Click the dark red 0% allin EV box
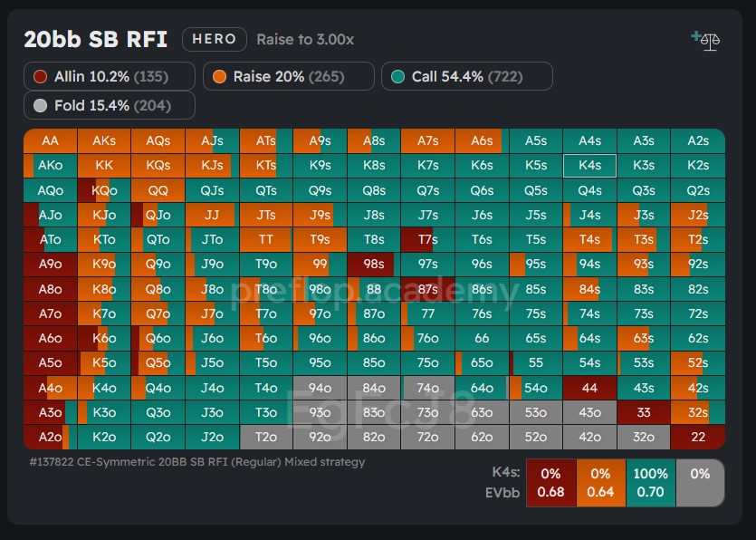 pos(550,483)
